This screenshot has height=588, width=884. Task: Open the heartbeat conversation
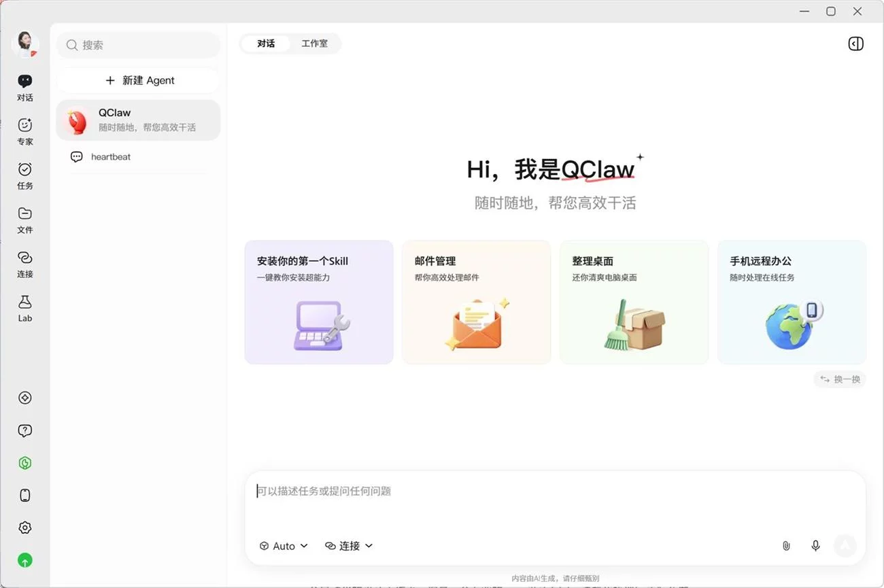pos(139,157)
